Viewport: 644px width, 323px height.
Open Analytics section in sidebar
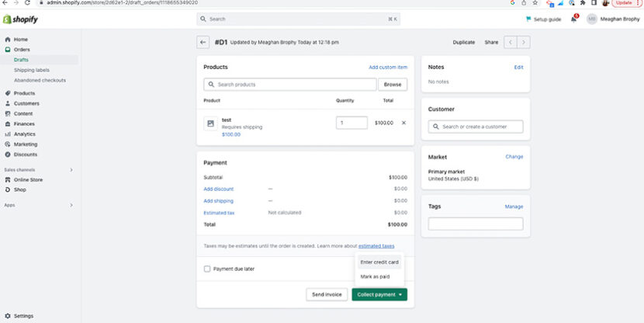tap(24, 134)
